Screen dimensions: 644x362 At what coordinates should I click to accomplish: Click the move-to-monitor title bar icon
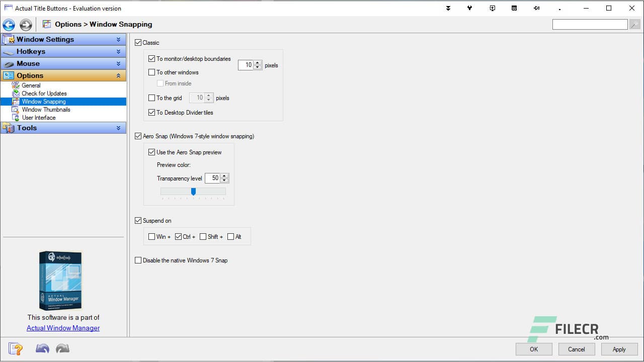point(492,8)
